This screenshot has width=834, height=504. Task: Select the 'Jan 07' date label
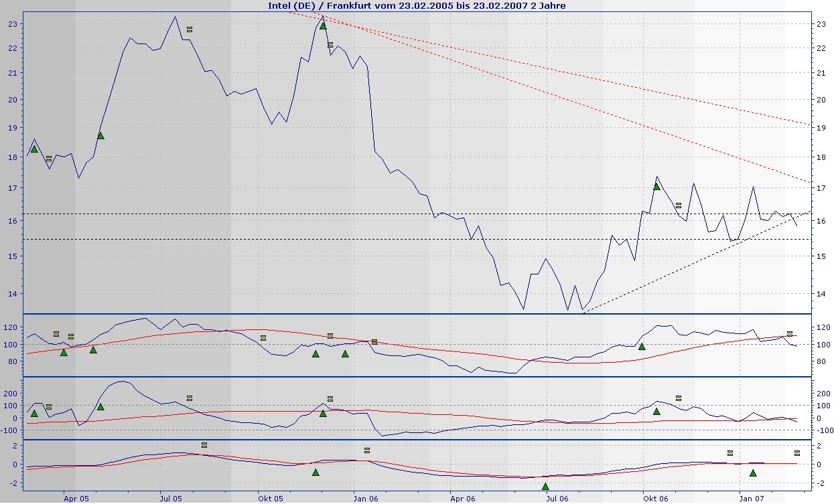click(751, 498)
